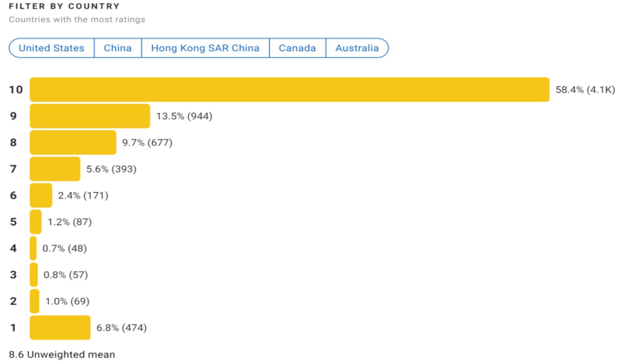Click the bar for rating 7

tap(55, 169)
